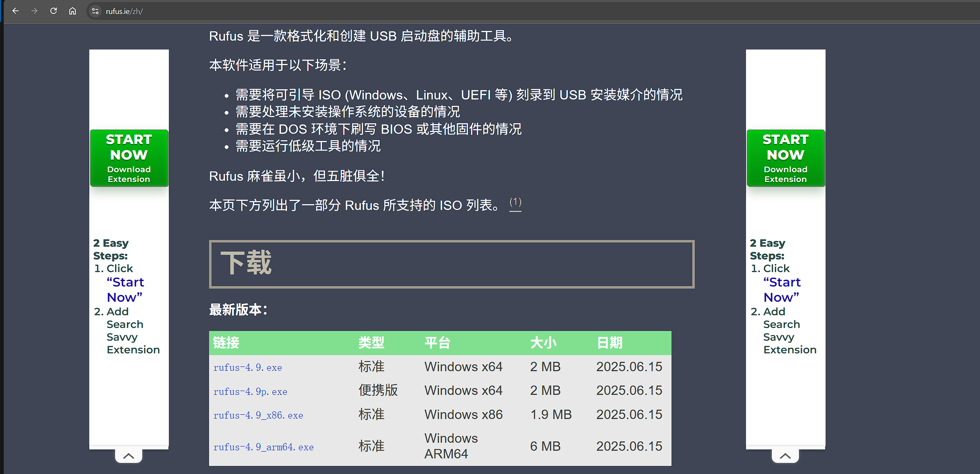
Task: Click right START NOW Download Extension button
Action: [785, 158]
